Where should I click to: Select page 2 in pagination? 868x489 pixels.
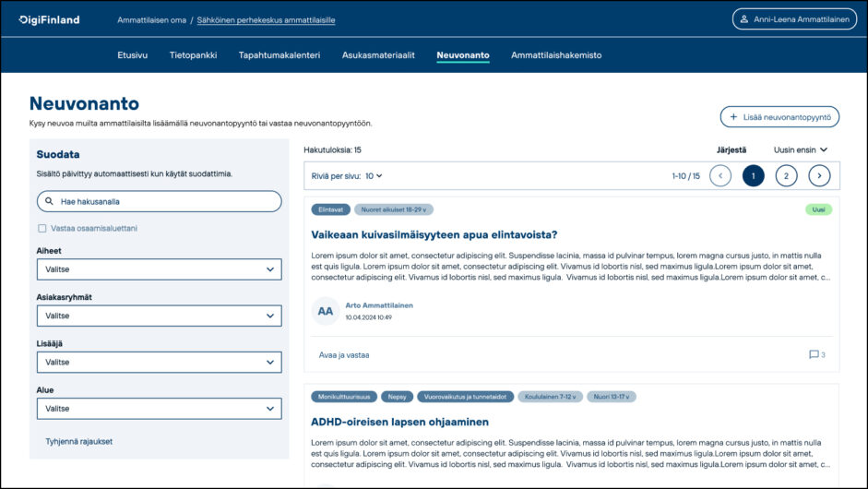(786, 176)
